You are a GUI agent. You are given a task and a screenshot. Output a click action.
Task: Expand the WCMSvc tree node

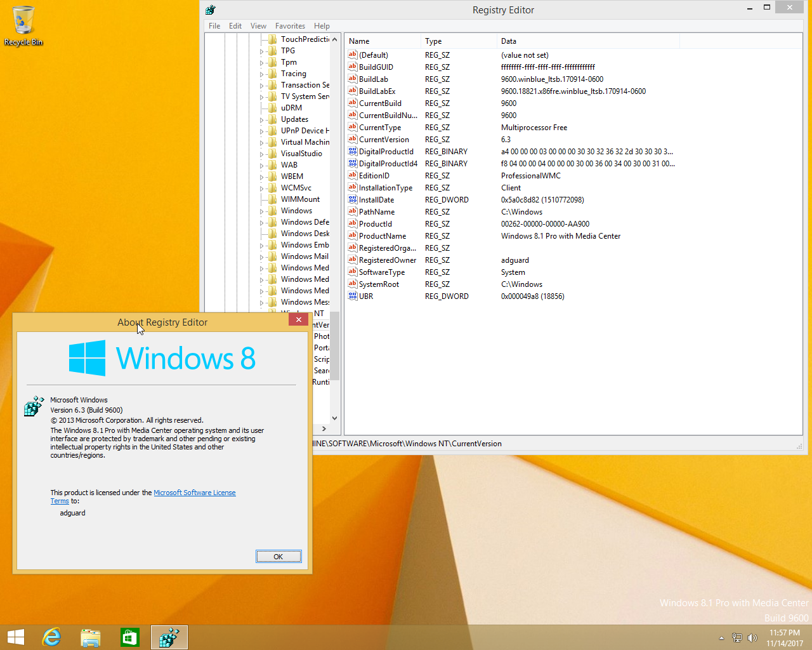pyautogui.click(x=261, y=189)
